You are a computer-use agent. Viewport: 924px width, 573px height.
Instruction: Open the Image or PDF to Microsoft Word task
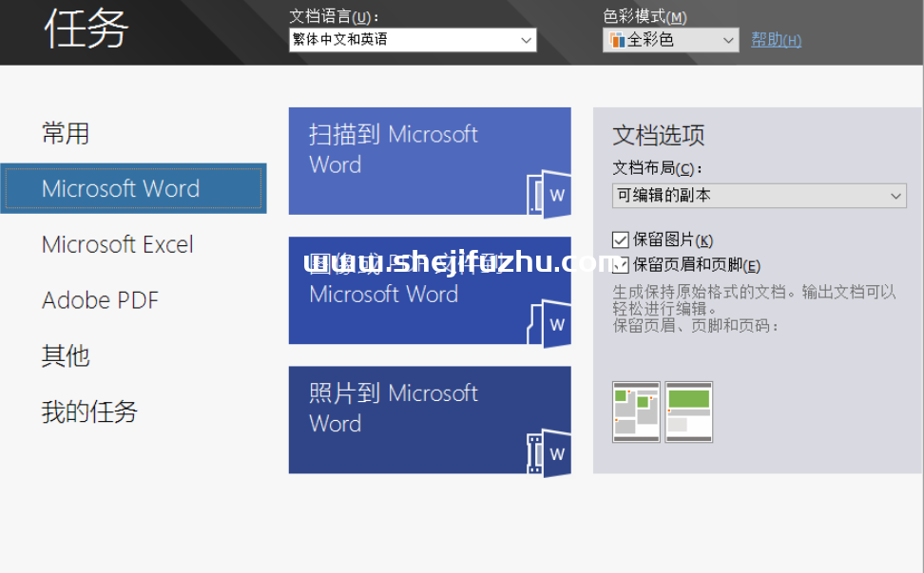[430, 291]
